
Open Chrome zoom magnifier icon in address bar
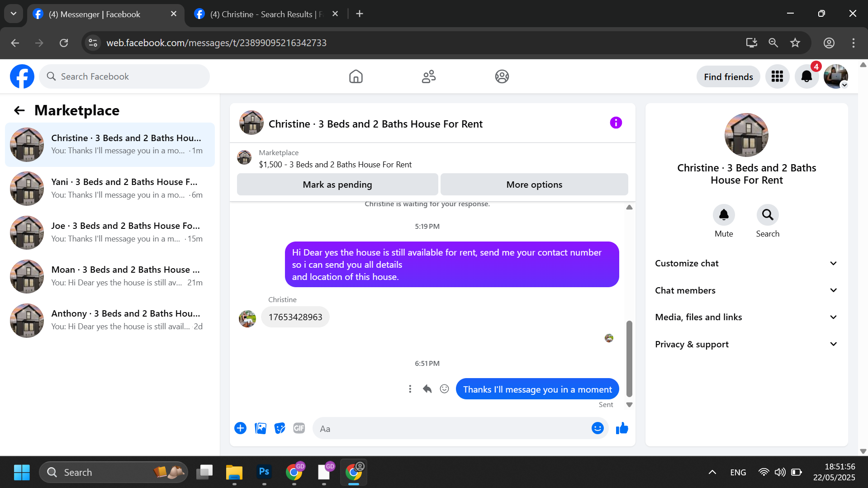click(x=773, y=43)
